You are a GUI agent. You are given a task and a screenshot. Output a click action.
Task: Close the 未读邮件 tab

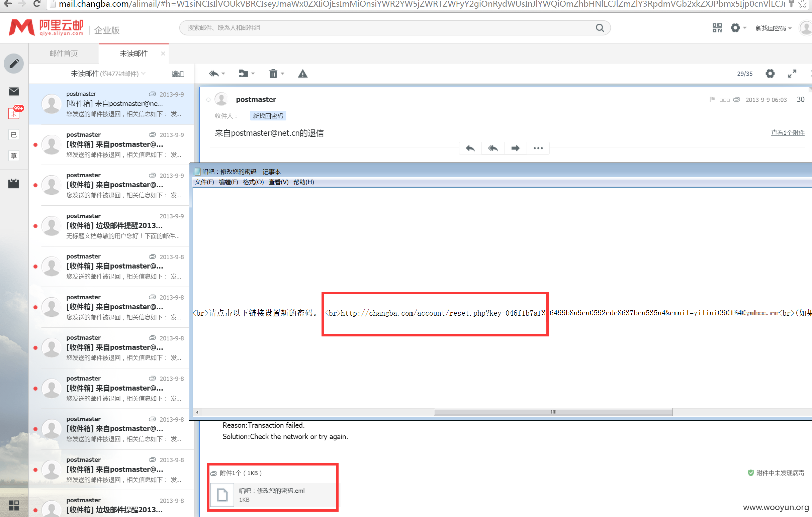pos(163,53)
